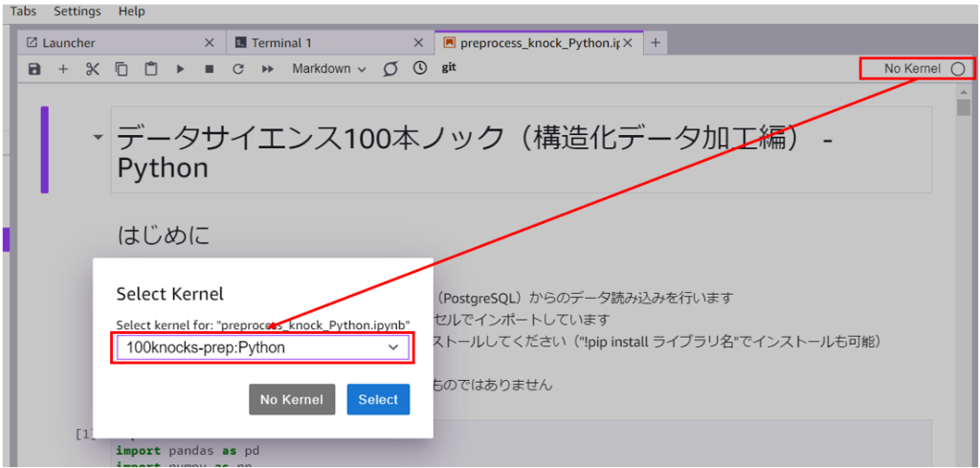Restart the kernel with the circular arrow icon
Screen dimensions: 980x468
tap(237, 69)
